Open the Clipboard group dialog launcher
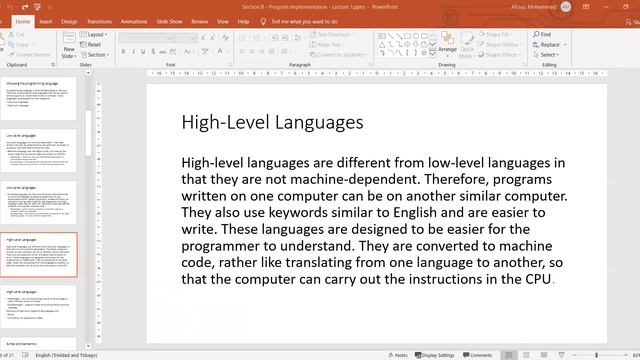The image size is (640, 360). [x=53, y=65]
